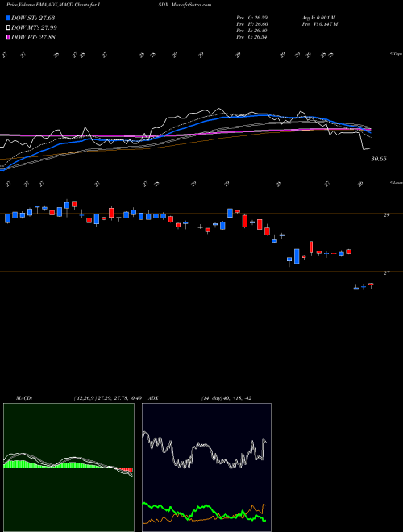Click the chart title 'Price,Volume,EMA,ADX,MACD Charts'
This screenshot has height=532, width=403.
[48, 5]
